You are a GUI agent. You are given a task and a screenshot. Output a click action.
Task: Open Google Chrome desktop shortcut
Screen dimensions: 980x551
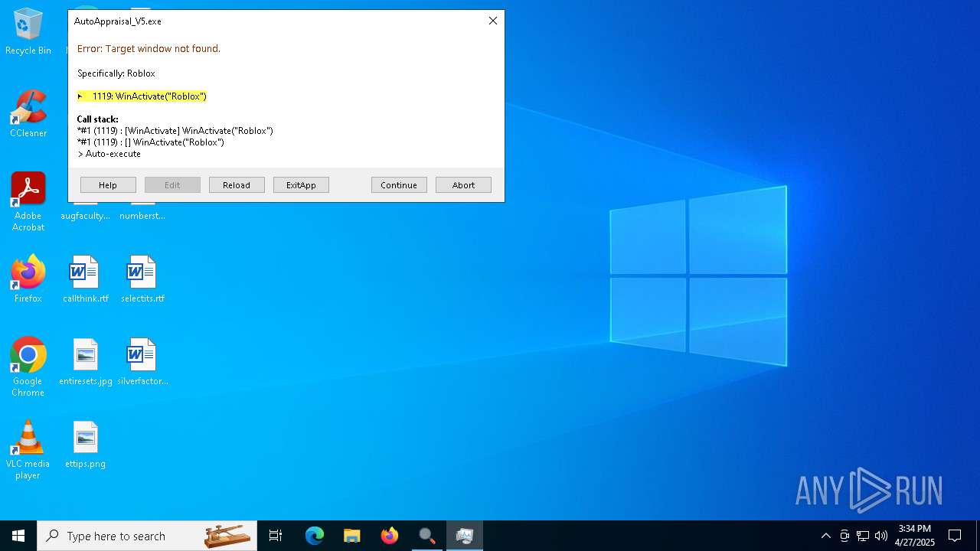pyautogui.click(x=28, y=367)
